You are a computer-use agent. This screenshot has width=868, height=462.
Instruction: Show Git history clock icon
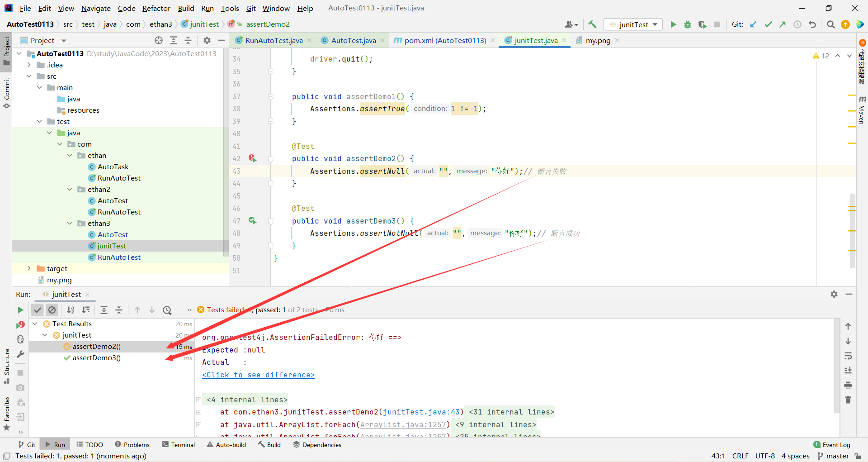[797, 24]
